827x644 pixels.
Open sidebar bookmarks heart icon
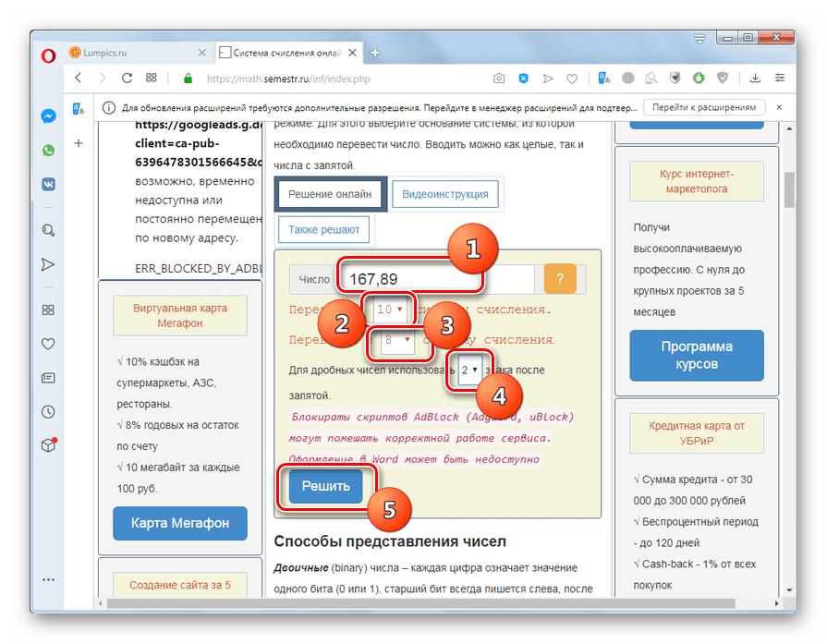48,344
